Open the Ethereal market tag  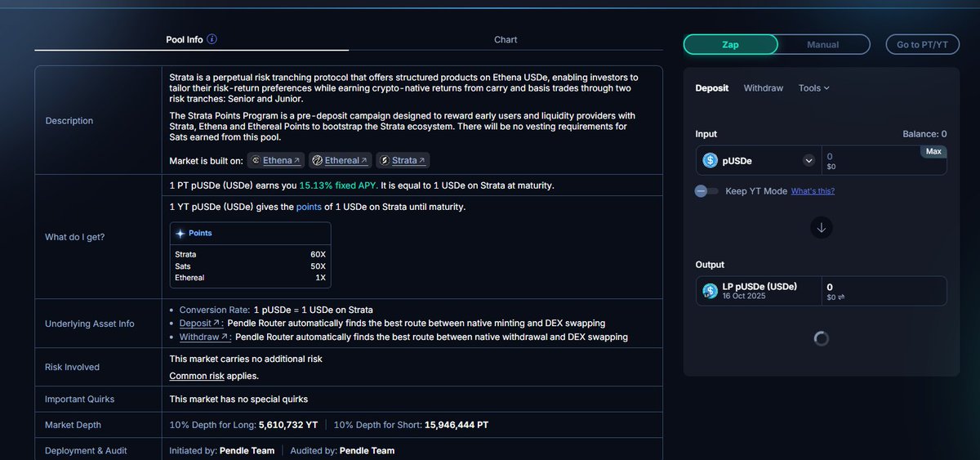click(x=341, y=160)
